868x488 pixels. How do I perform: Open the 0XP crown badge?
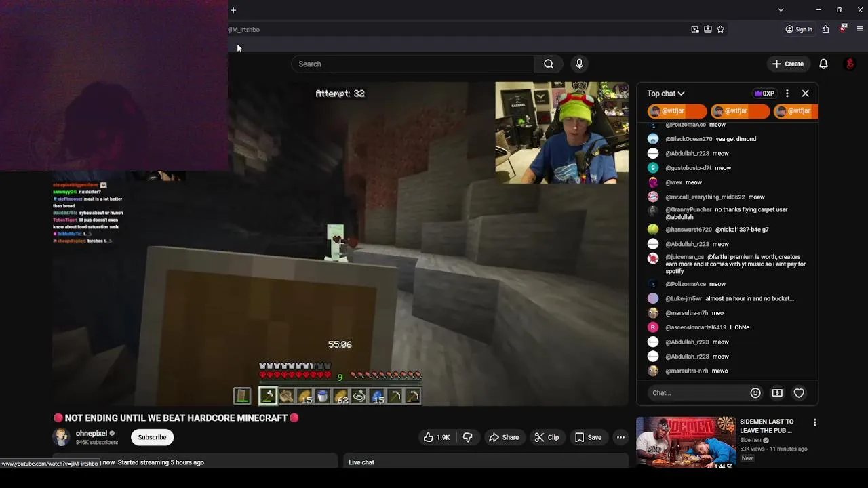point(764,94)
